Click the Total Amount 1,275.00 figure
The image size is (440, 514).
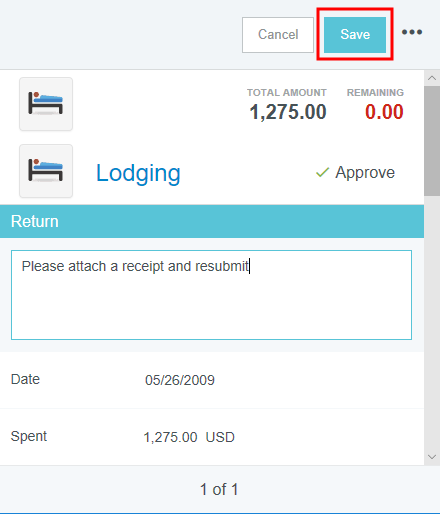pyautogui.click(x=288, y=112)
